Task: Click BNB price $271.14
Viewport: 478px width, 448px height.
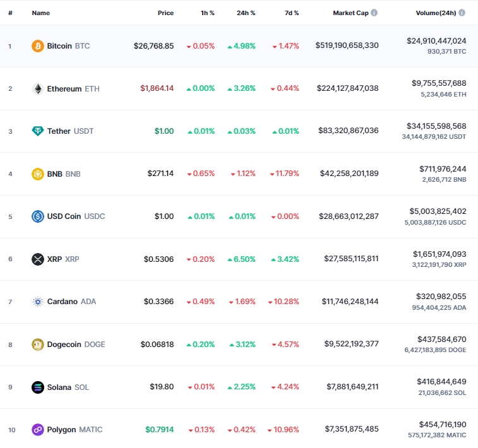Action: (160, 174)
